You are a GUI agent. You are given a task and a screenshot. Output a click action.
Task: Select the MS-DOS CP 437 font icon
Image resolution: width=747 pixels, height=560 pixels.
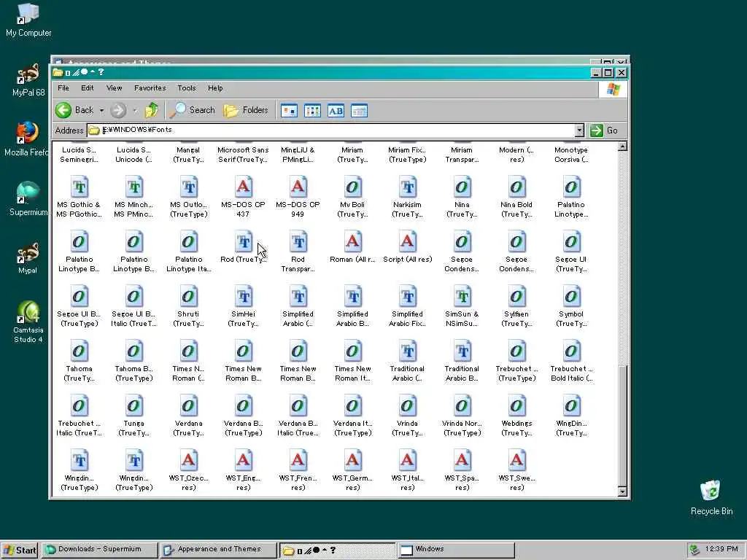click(244, 187)
